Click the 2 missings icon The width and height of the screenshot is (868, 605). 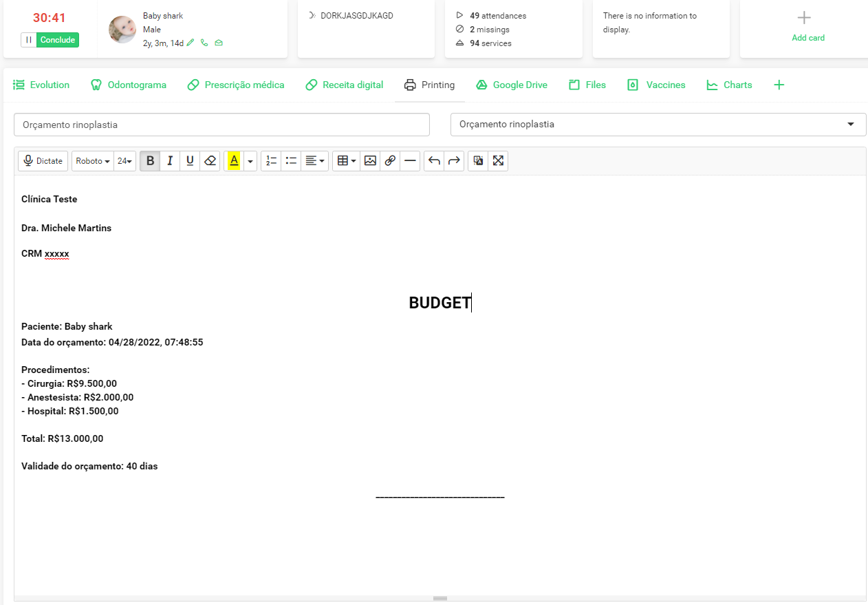tap(459, 29)
